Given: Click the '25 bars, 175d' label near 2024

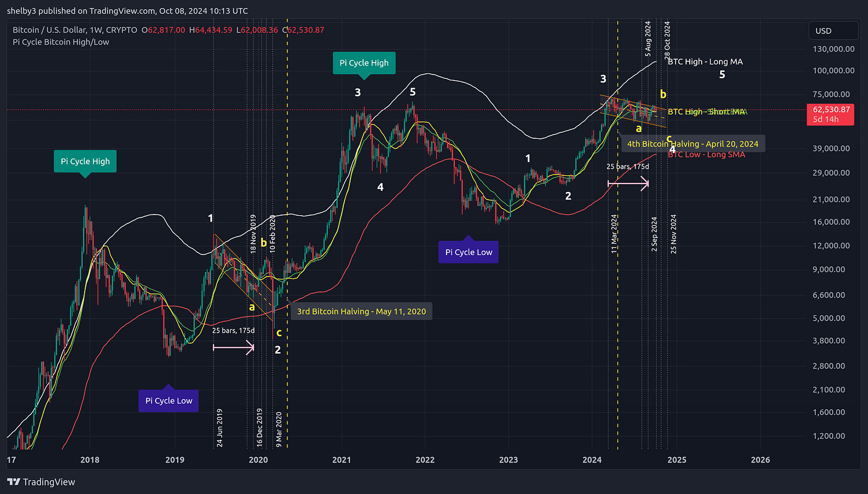Looking at the screenshot, I should point(628,166).
